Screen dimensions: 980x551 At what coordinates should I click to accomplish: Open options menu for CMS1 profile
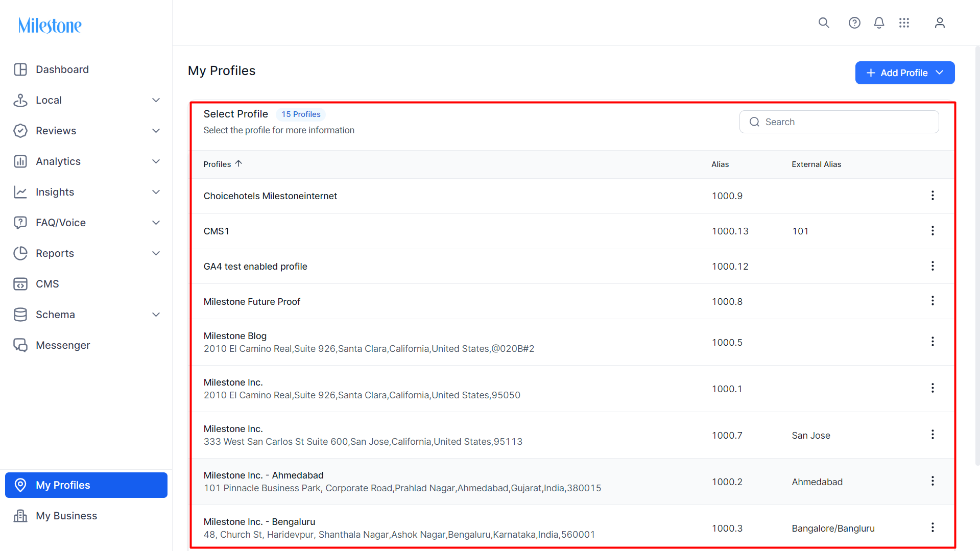(x=933, y=231)
